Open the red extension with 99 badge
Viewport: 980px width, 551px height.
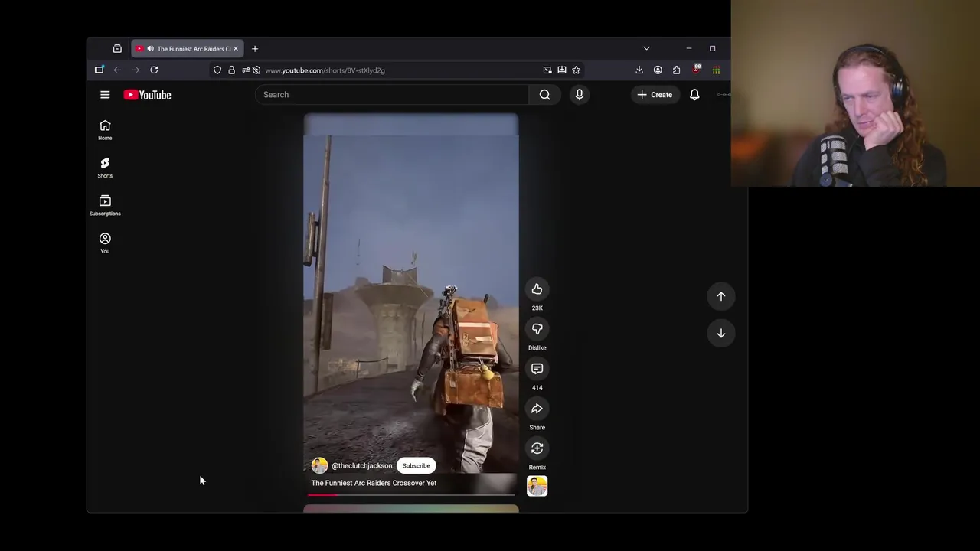(x=696, y=70)
